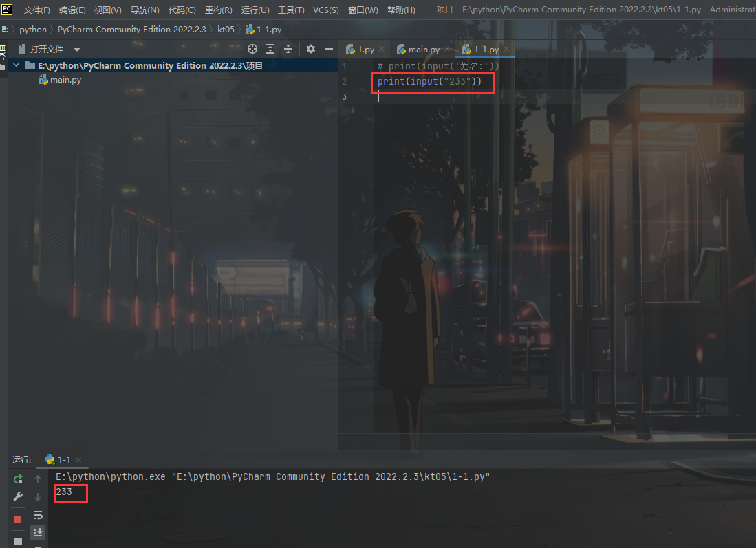The image size is (756, 548).
Task: Click the commented line # print(input('姓名:'))
Action: click(x=438, y=66)
